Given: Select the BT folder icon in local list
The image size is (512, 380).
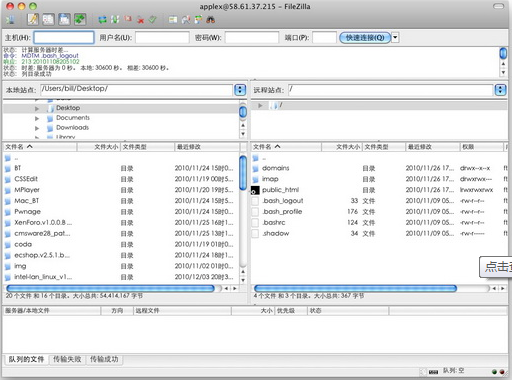Looking at the screenshot, I should (x=8, y=168).
